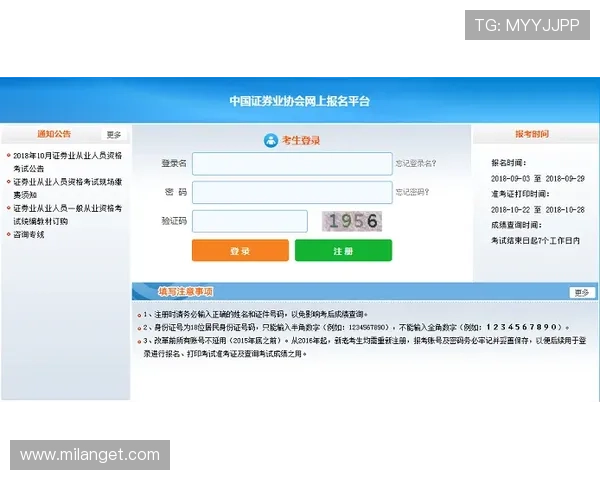Click the 成绩查询时间 label
Screen dimensions: 600x480
[x=516, y=225]
